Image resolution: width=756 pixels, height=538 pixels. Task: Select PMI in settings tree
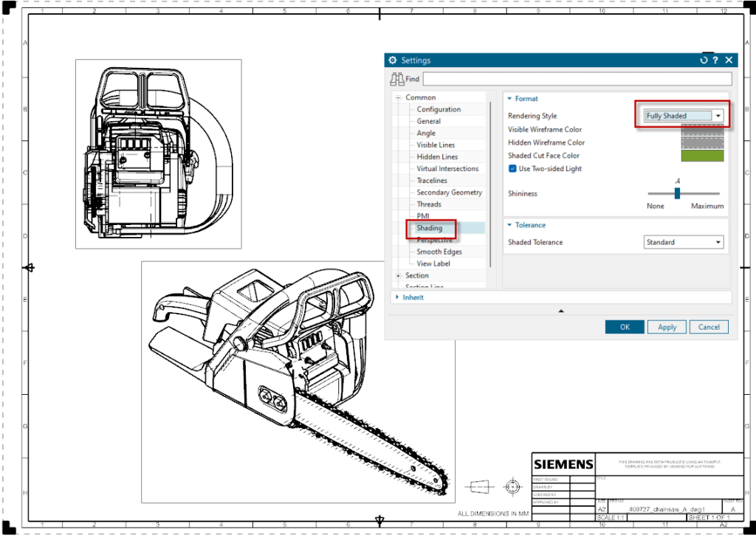click(423, 216)
